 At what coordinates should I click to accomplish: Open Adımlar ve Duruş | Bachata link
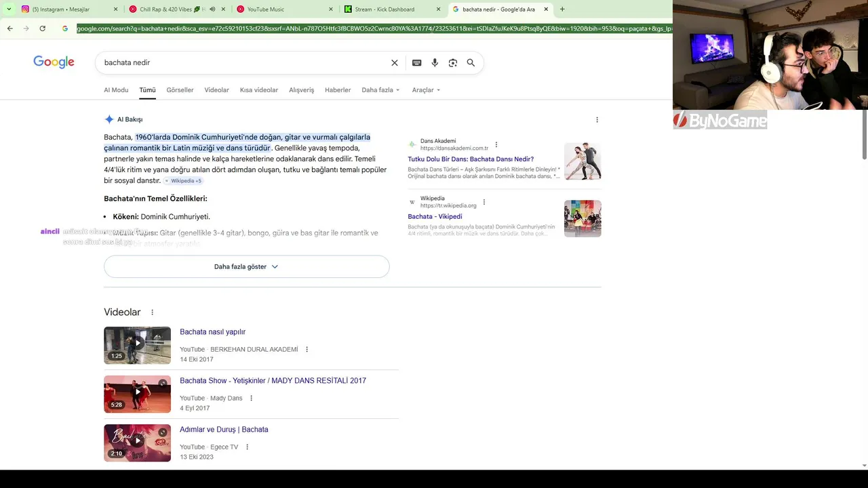[224, 430]
